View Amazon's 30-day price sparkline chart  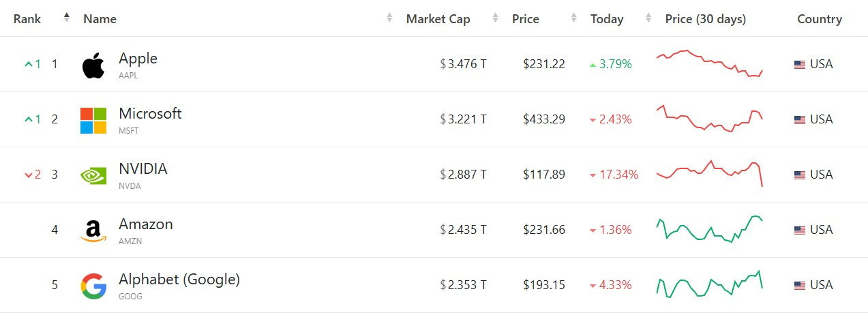[709, 229]
